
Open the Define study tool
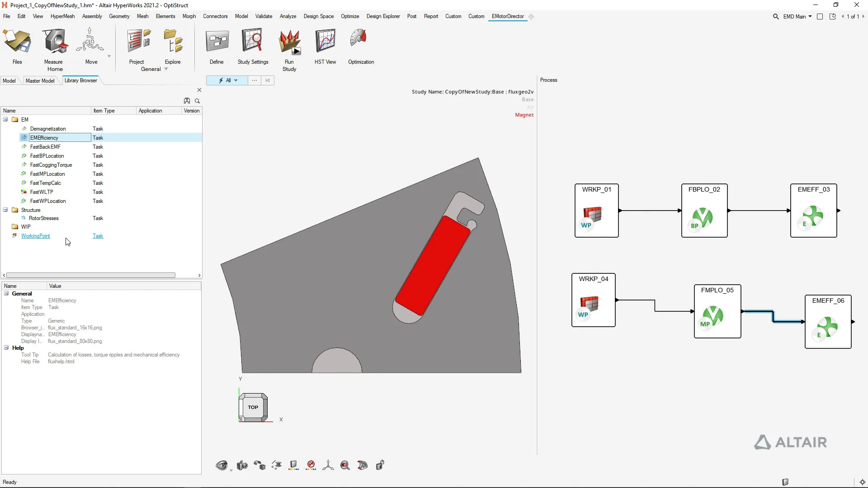[217, 47]
